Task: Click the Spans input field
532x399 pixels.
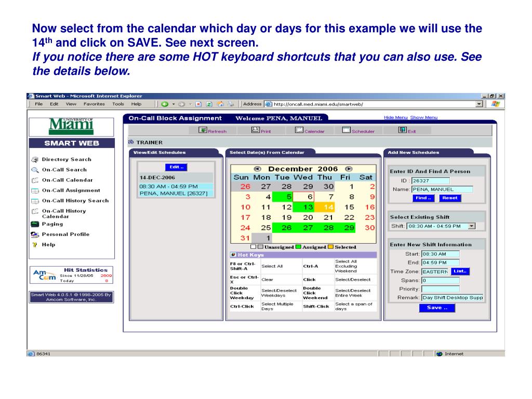Action: pos(441,281)
